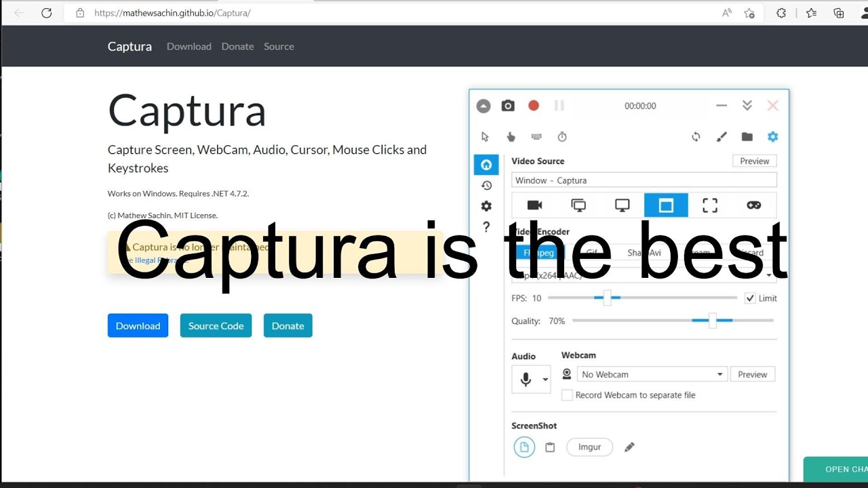Click the Window - Captura source field

pyautogui.click(x=644, y=180)
